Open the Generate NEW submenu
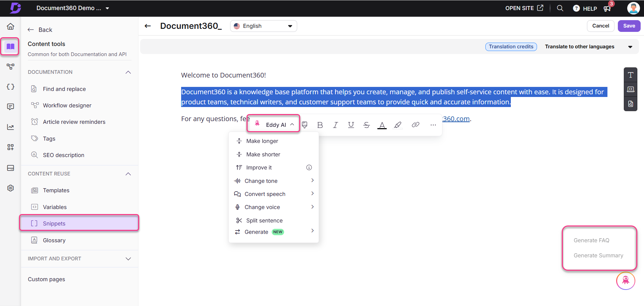 tap(274, 232)
